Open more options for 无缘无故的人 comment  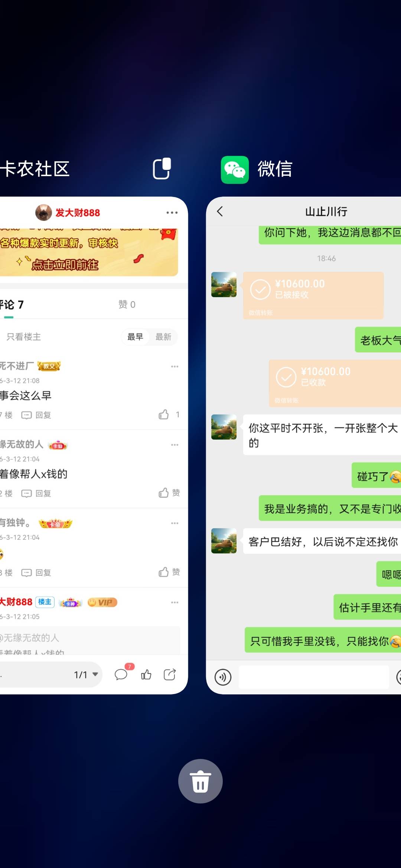[175, 445]
